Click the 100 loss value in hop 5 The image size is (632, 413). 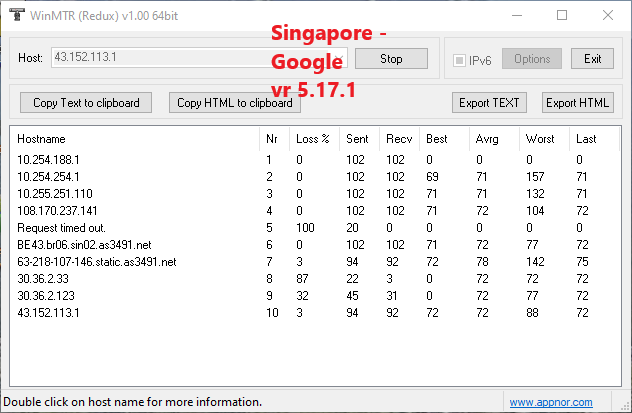pos(305,228)
